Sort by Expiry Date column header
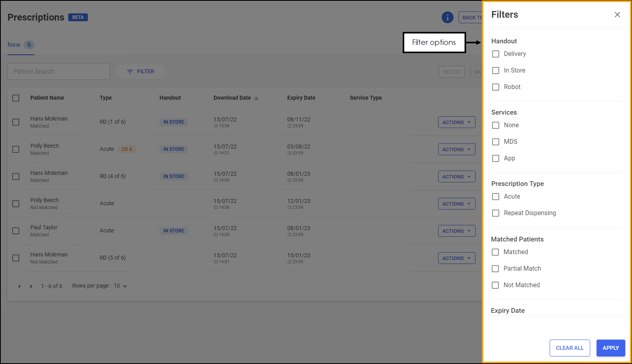632x364 pixels. click(x=301, y=98)
